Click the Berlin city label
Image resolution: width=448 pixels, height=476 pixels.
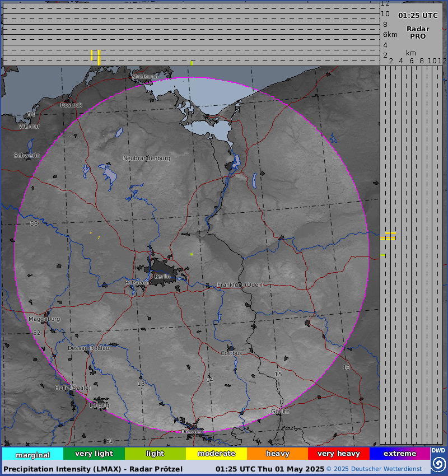[x=162, y=277]
